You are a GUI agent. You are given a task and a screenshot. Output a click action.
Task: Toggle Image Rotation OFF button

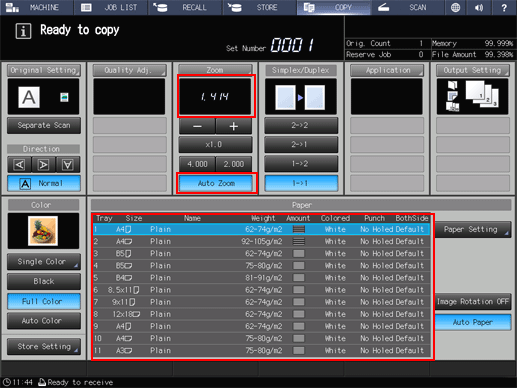473,301
